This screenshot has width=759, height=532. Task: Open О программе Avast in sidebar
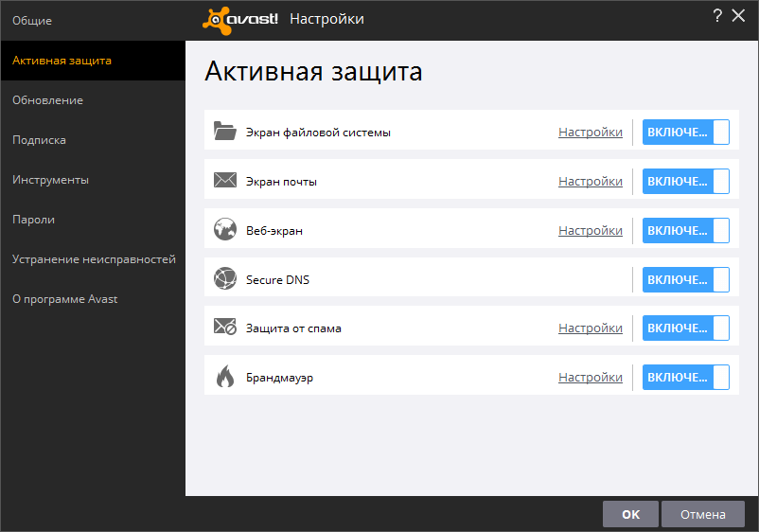point(93,299)
